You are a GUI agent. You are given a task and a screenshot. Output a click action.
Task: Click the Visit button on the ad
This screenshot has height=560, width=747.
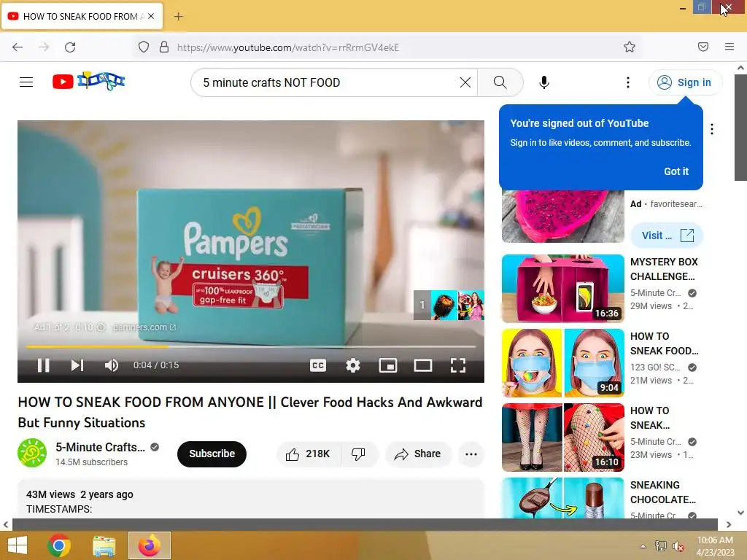pyautogui.click(x=667, y=236)
